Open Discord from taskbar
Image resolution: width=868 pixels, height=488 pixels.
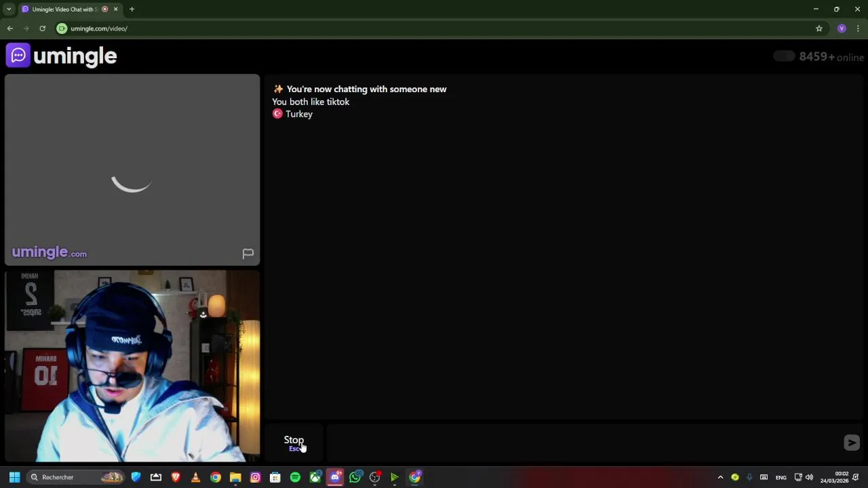335,477
